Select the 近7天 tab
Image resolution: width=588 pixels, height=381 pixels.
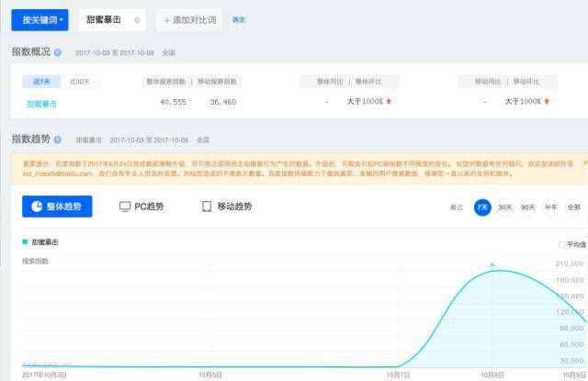point(41,82)
